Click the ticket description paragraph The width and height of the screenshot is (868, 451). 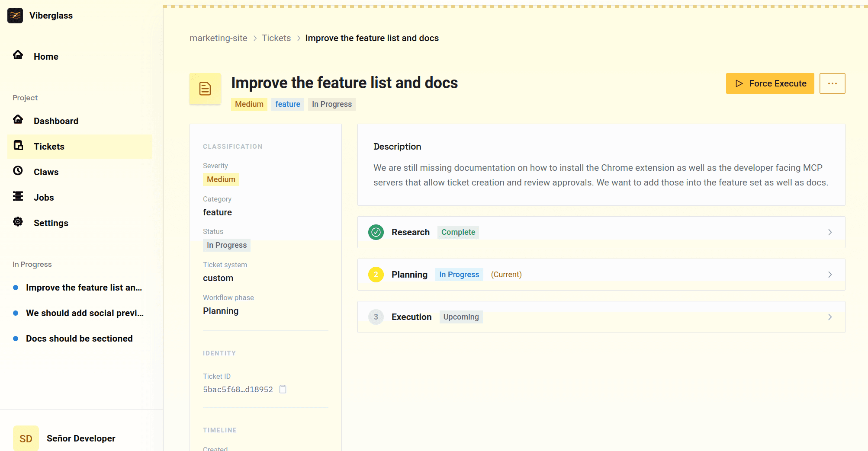pyautogui.click(x=601, y=175)
